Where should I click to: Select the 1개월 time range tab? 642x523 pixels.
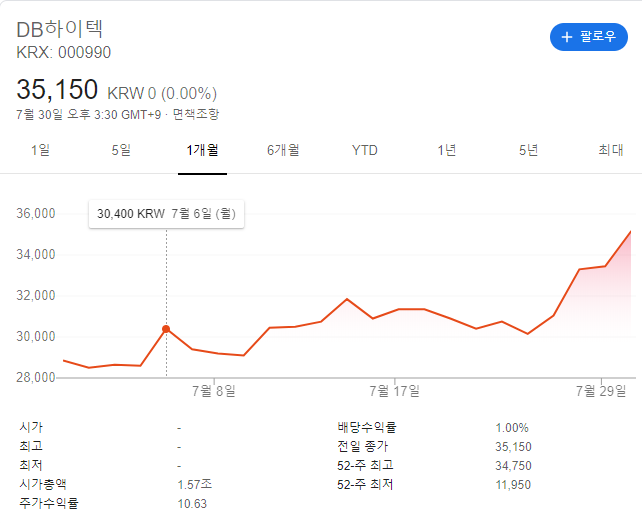click(202, 150)
